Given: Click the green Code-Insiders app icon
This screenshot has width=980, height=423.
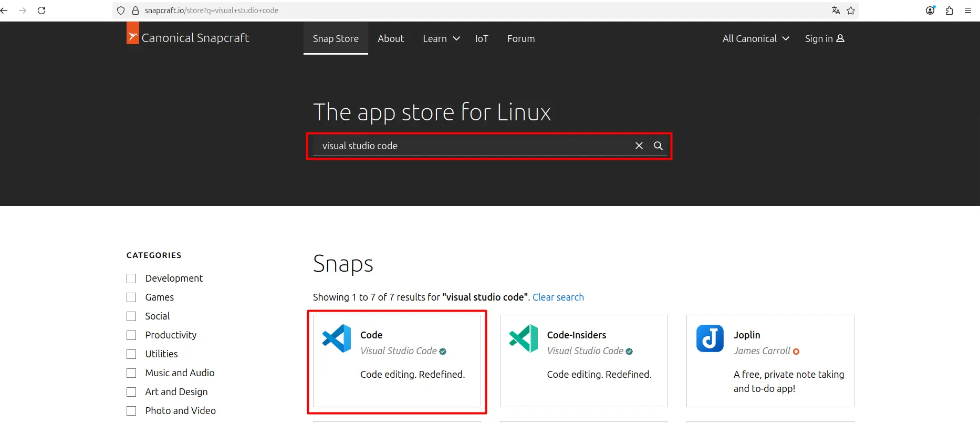Looking at the screenshot, I should click(x=523, y=338).
